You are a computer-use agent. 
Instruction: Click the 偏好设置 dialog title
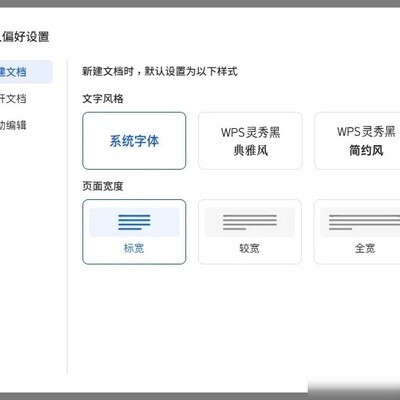pos(25,36)
